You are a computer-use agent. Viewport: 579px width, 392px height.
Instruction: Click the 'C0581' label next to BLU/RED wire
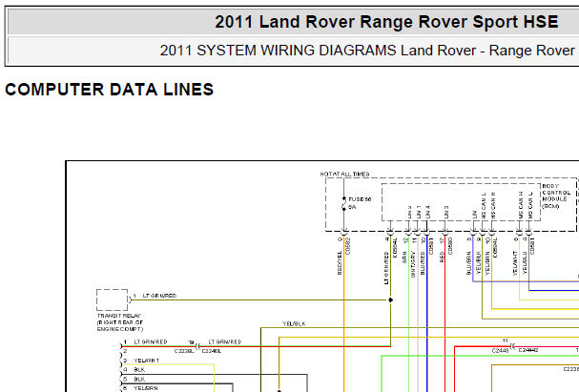(431, 246)
